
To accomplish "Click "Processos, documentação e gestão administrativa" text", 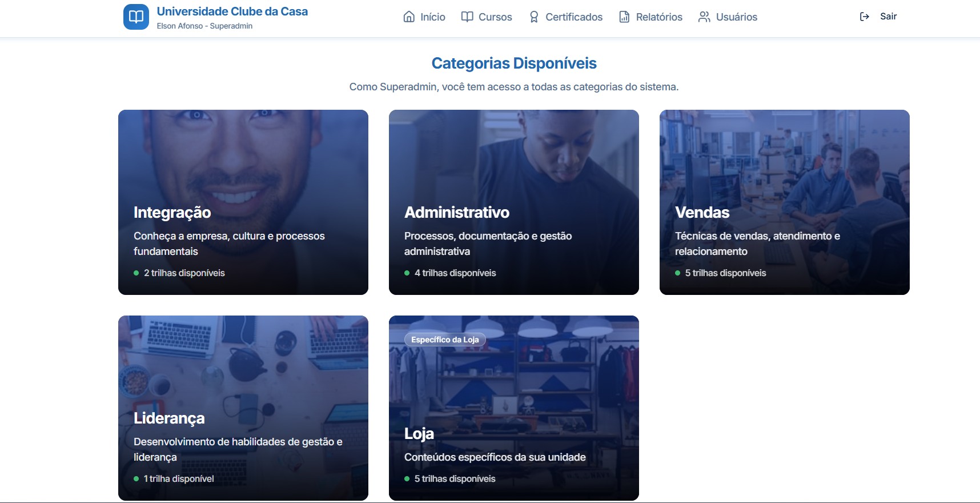I will (488, 243).
